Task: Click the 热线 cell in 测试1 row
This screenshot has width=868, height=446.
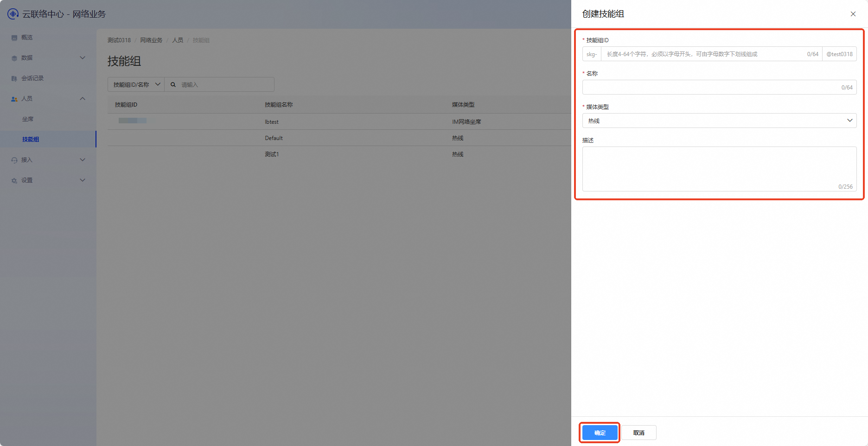Action: 458,154
